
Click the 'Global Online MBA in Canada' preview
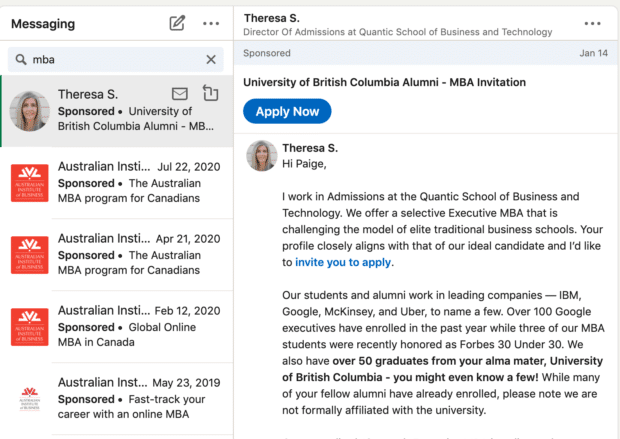pos(127,335)
